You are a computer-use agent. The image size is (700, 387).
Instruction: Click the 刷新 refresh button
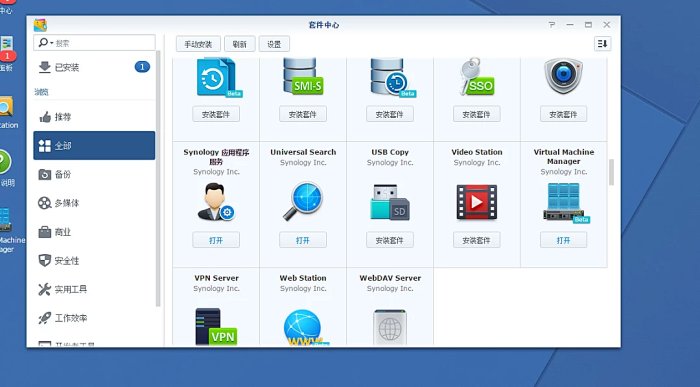click(240, 44)
